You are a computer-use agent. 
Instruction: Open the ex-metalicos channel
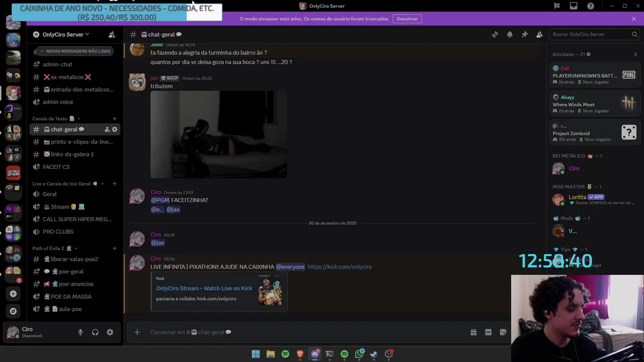point(74,77)
